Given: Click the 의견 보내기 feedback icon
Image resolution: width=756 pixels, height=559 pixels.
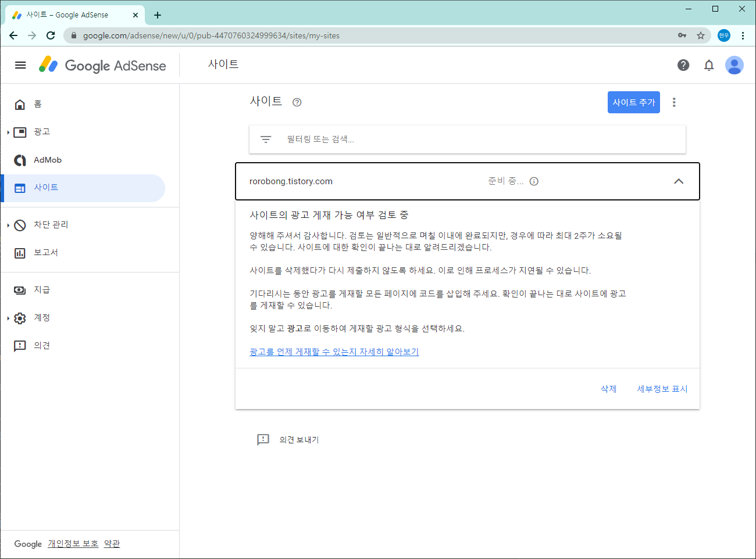Looking at the screenshot, I should (263, 440).
